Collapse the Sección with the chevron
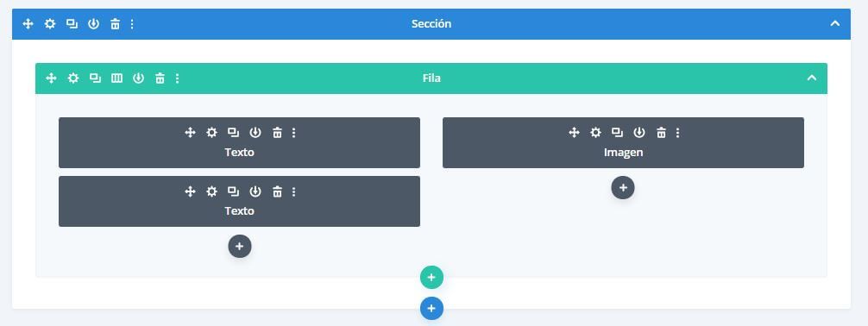Image resolution: width=868 pixels, height=326 pixels. [x=835, y=24]
